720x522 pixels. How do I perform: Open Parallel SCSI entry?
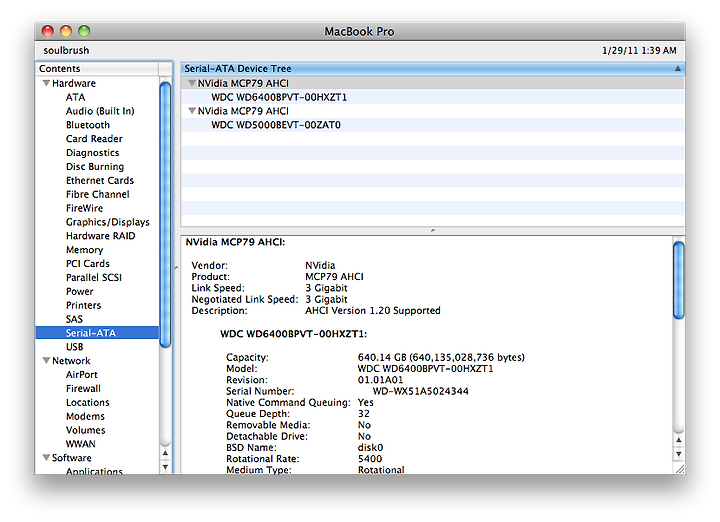[x=94, y=277]
